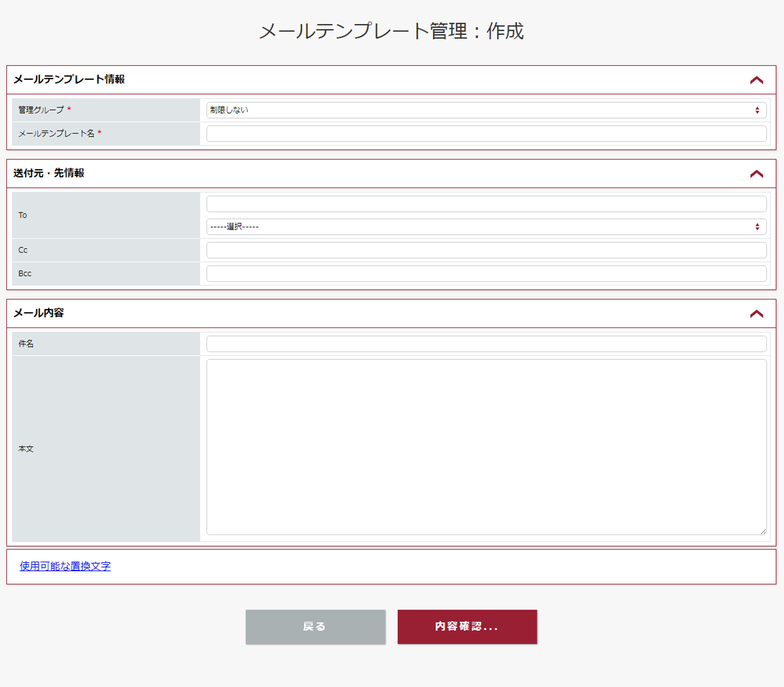The image size is (784, 687).
Task: Click the メールテンプレート名 label
Action: click(56, 133)
